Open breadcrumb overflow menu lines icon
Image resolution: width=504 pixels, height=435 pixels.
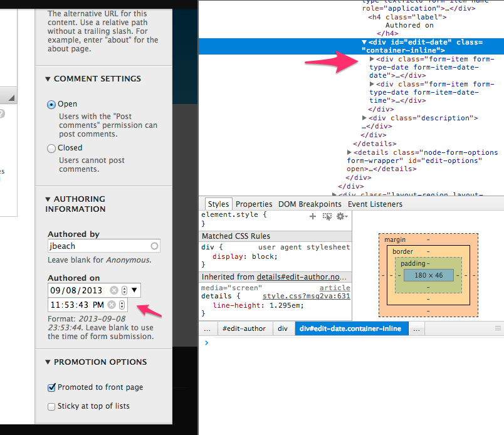(x=498, y=328)
